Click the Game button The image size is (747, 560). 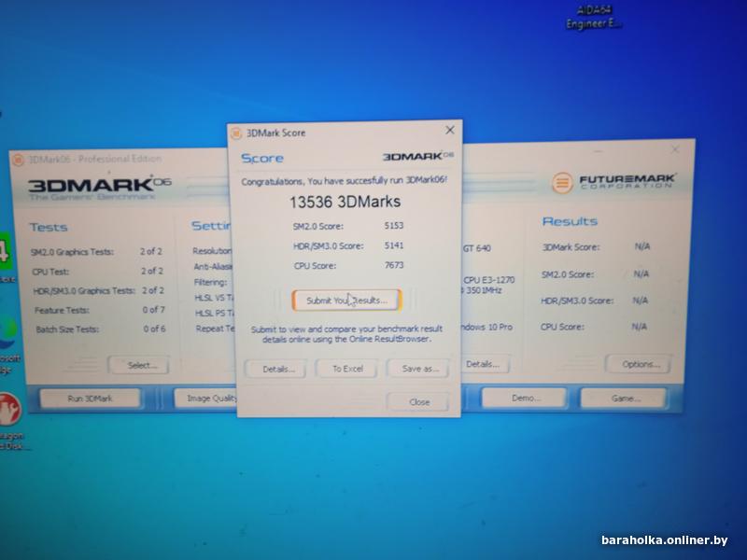click(x=624, y=398)
